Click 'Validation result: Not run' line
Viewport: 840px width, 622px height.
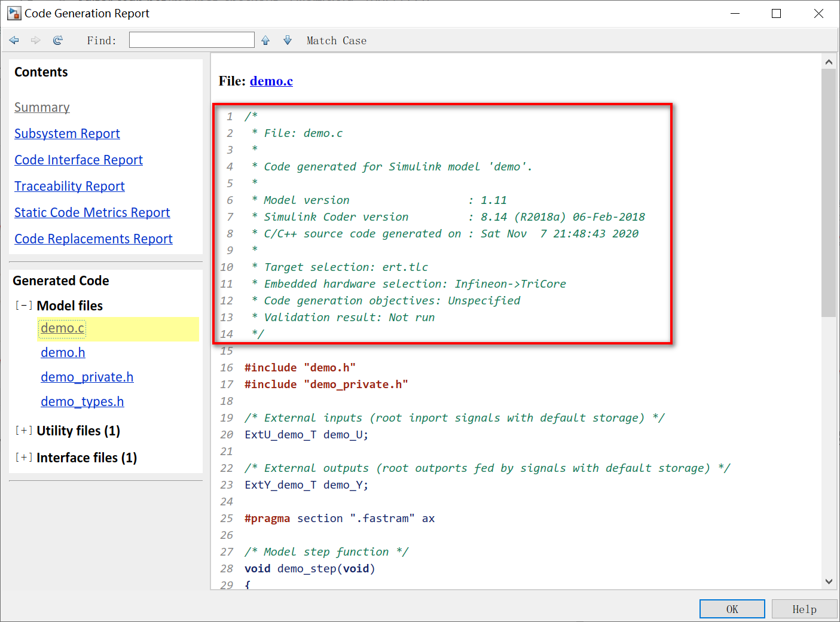(343, 317)
